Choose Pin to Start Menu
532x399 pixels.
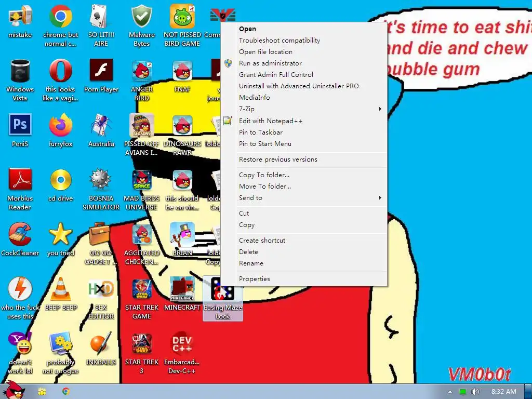click(x=303, y=144)
